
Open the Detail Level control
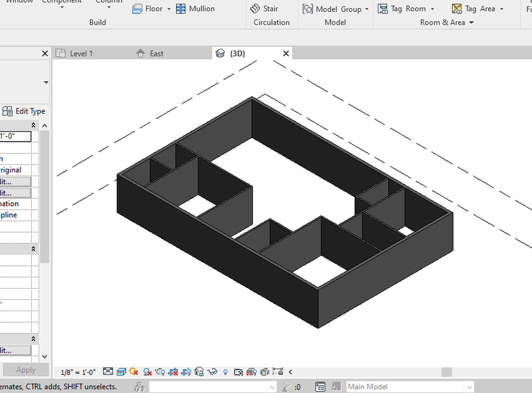[x=108, y=372]
